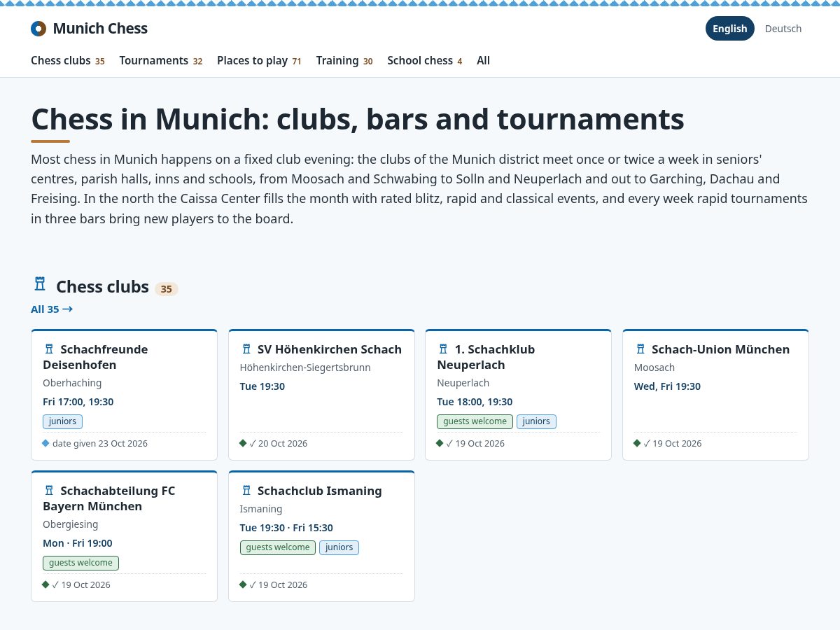This screenshot has height=630, width=840.
Task: Go to Munich Chess home title
Action: [100, 29]
